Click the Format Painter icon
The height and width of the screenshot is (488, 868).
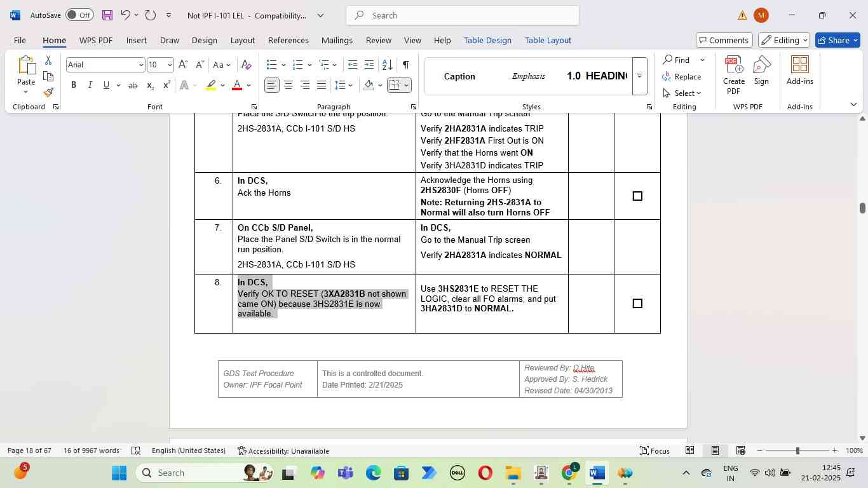pos(48,93)
